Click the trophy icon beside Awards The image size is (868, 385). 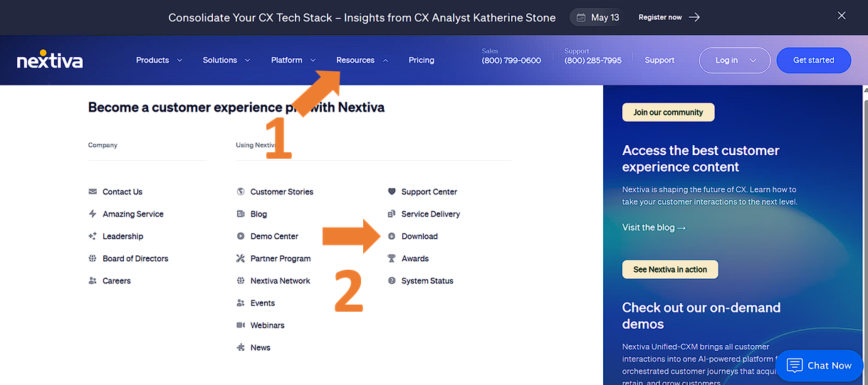pos(392,258)
